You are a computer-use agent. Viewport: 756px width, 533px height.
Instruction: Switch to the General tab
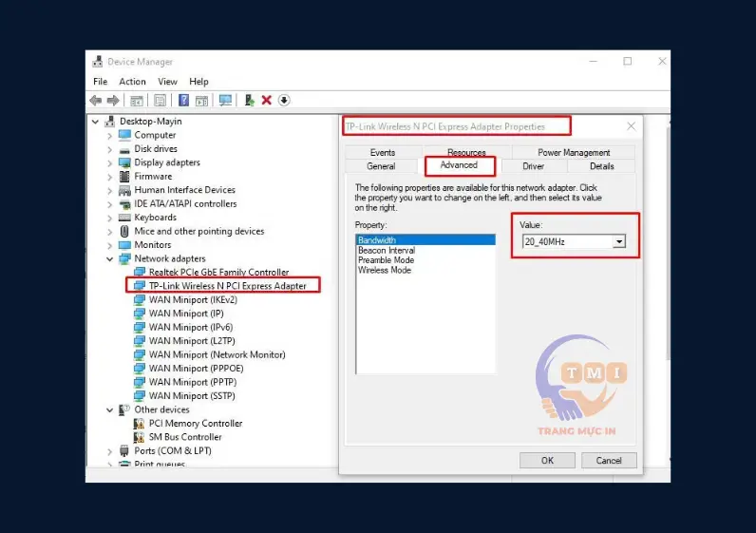pos(381,166)
